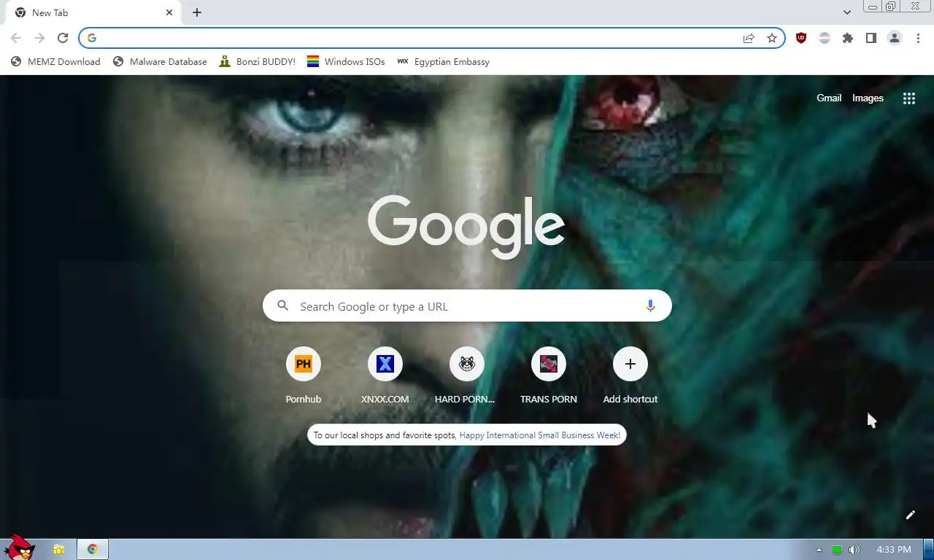Open the volume speaker tray icon
This screenshot has width=934, height=560.
(854, 550)
